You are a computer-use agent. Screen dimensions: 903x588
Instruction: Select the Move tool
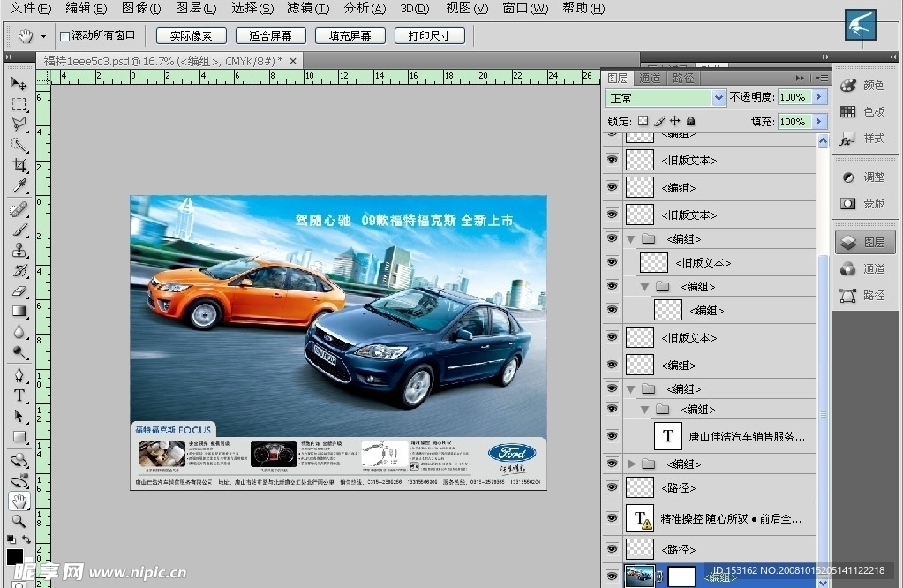coord(19,84)
